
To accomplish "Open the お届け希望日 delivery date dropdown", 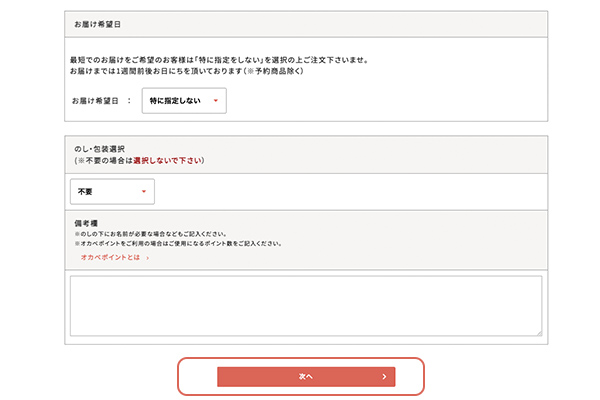I will click(x=184, y=101).
